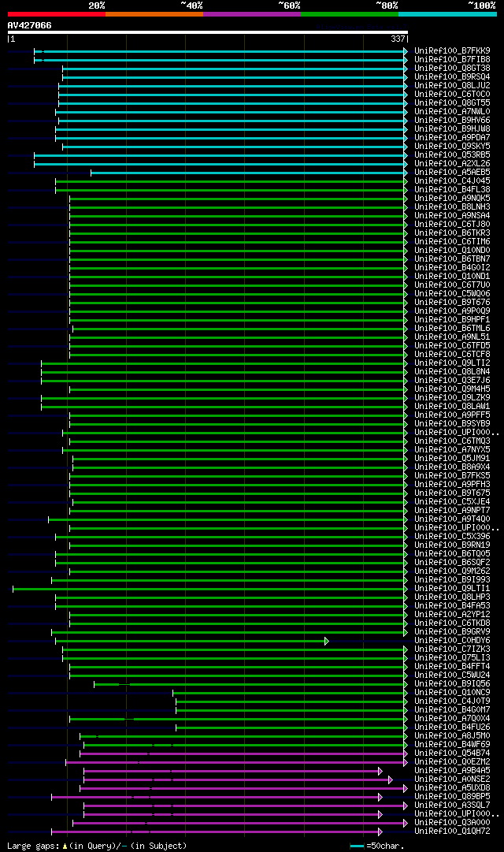Select the UniRef100_C4J0T9 label

click(452, 702)
